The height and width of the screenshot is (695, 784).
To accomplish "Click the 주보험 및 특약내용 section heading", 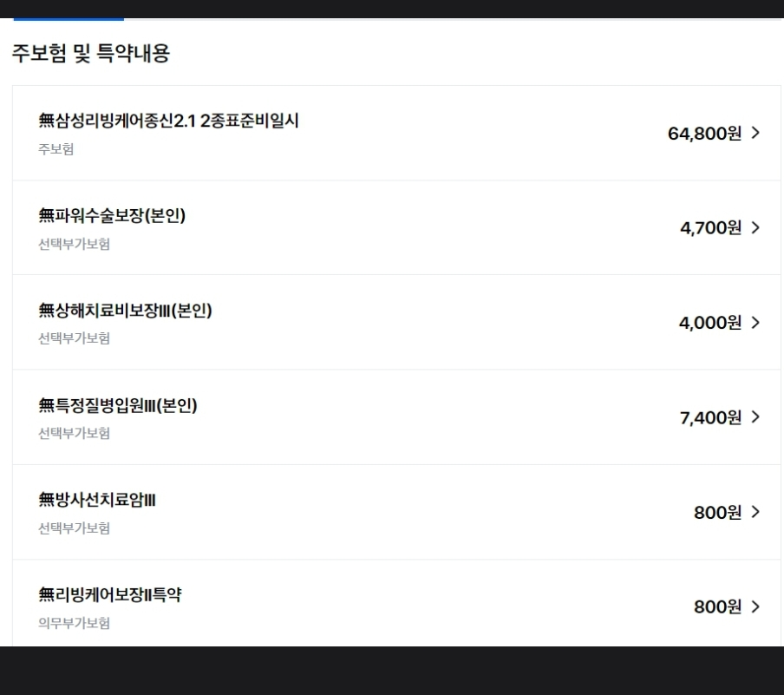I will (x=90, y=54).
